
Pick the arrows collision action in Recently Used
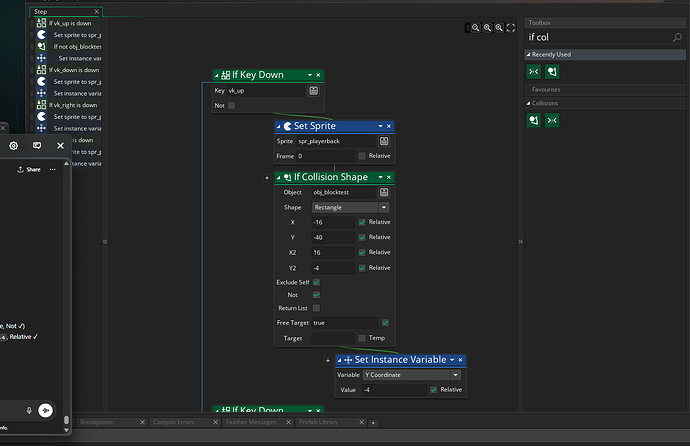point(534,72)
